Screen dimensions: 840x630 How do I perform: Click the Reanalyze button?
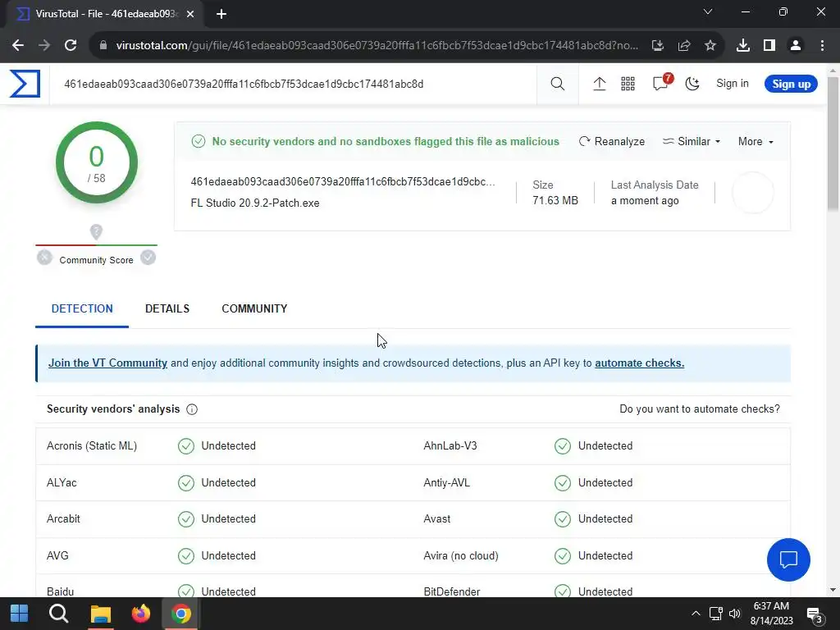click(612, 141)
